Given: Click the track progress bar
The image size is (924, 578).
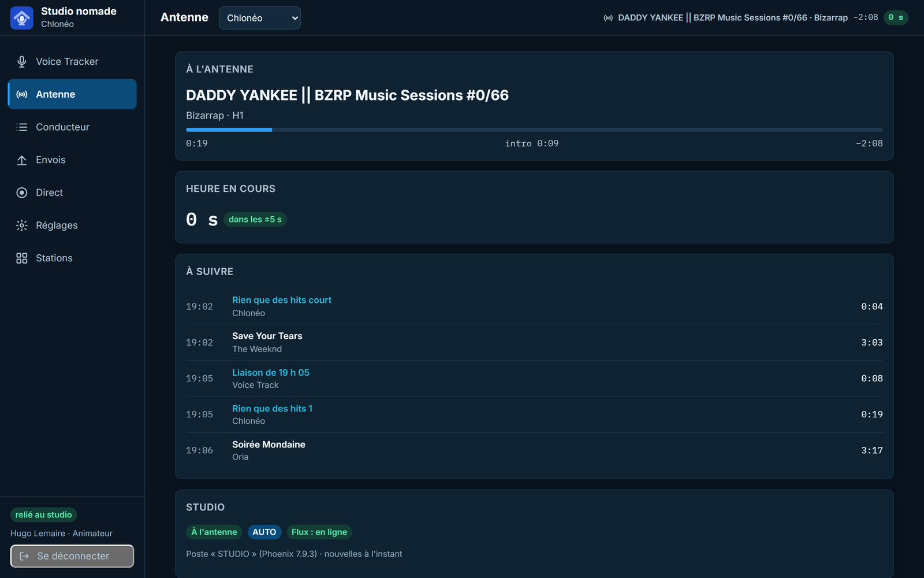Looking at the screenshot, I should (x=534, y=130).
